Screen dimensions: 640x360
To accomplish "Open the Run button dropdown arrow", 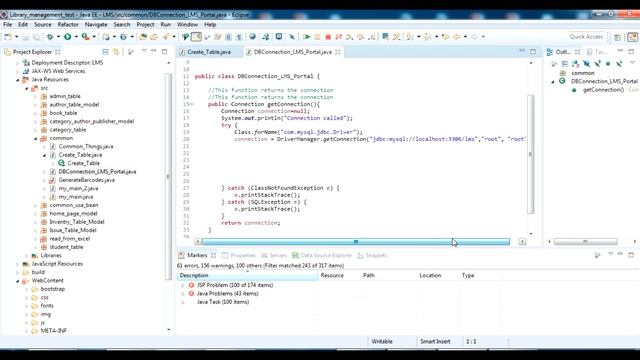I will (x=76, y=37).
